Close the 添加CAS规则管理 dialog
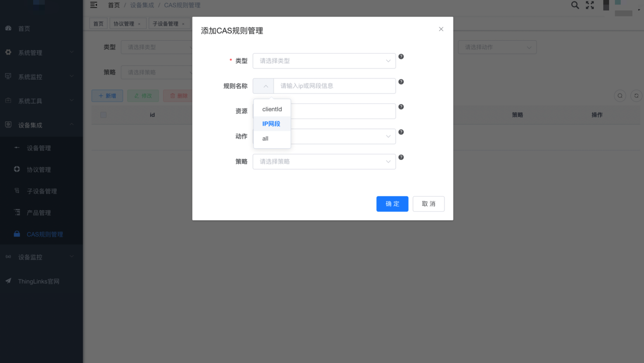The height and width of the screenshot is (363, 644). click(441, 29)
